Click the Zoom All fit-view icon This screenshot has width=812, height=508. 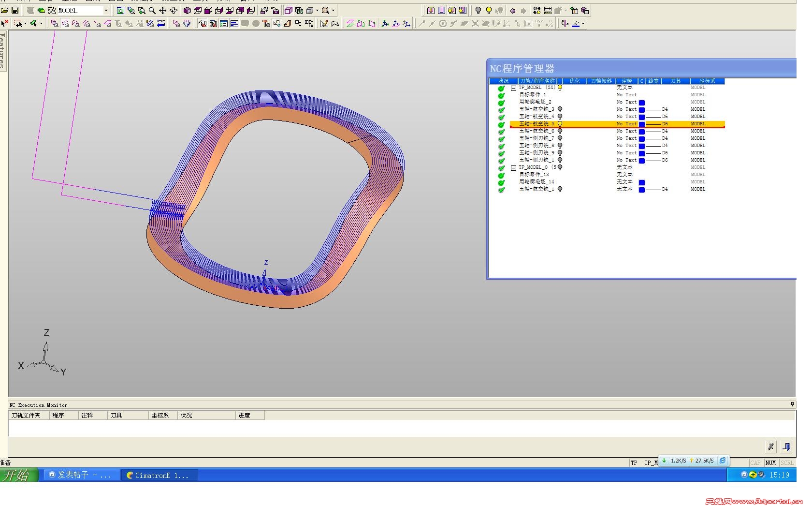click(120, 10)
